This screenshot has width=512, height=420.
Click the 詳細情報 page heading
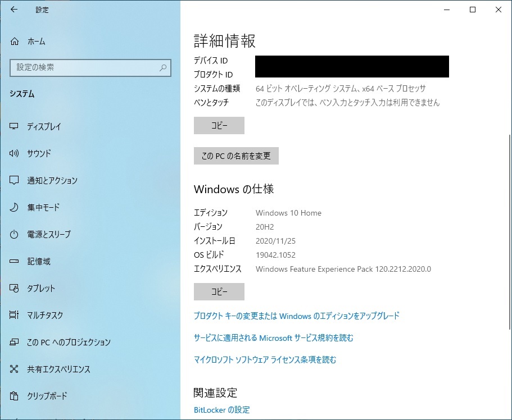225,41
